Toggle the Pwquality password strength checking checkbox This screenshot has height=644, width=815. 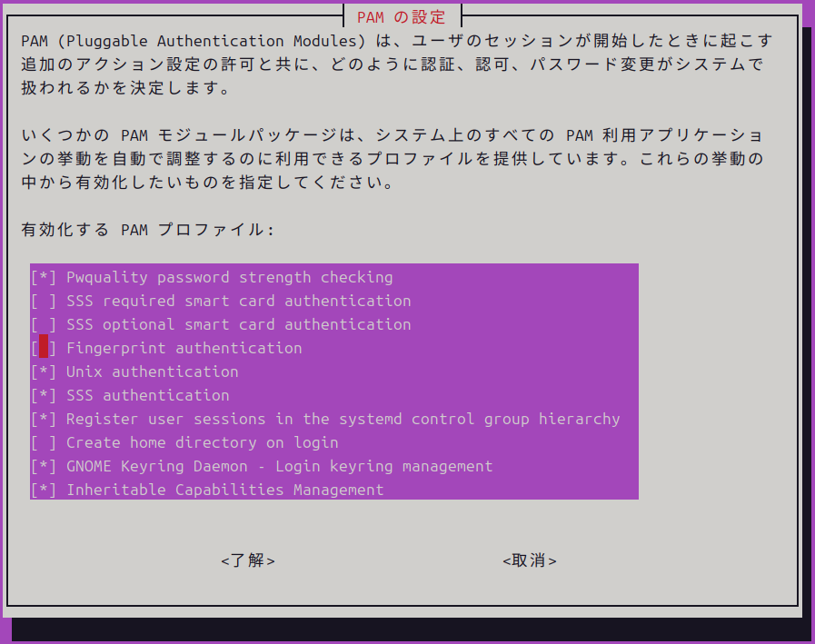point(44,277)
